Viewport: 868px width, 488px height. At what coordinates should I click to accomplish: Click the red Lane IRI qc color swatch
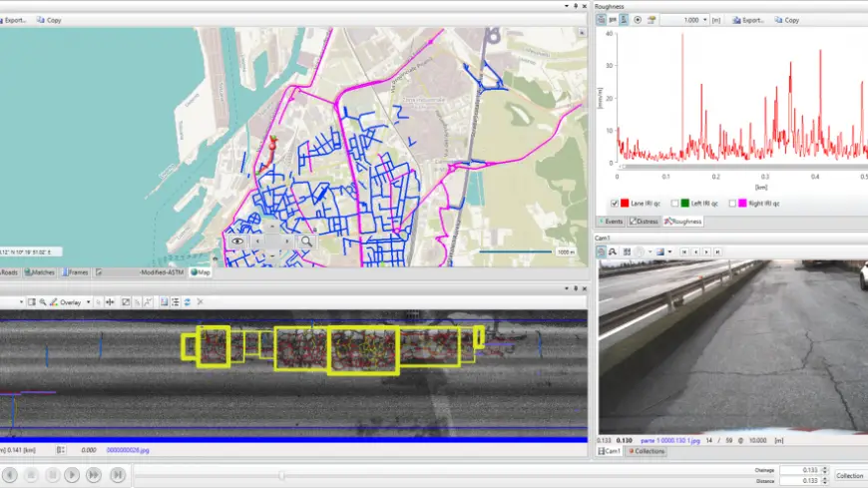625,204
